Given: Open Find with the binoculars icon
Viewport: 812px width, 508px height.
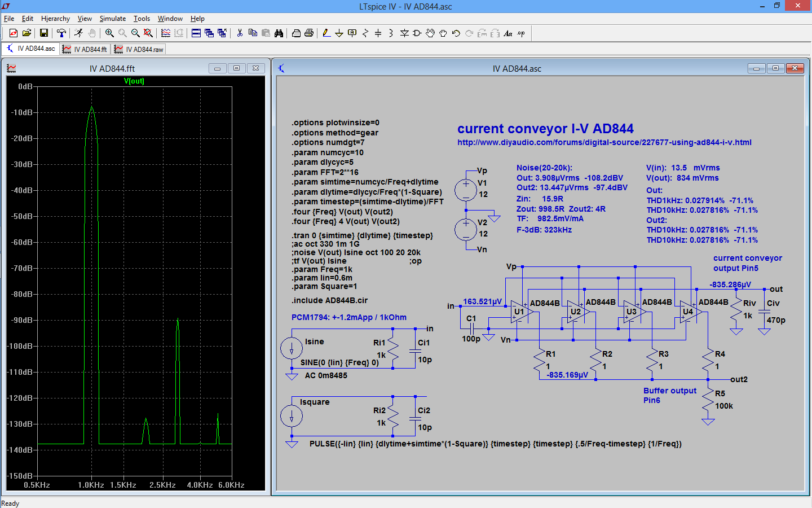Looking at the screenshot, I should click(x=279, y=33).
